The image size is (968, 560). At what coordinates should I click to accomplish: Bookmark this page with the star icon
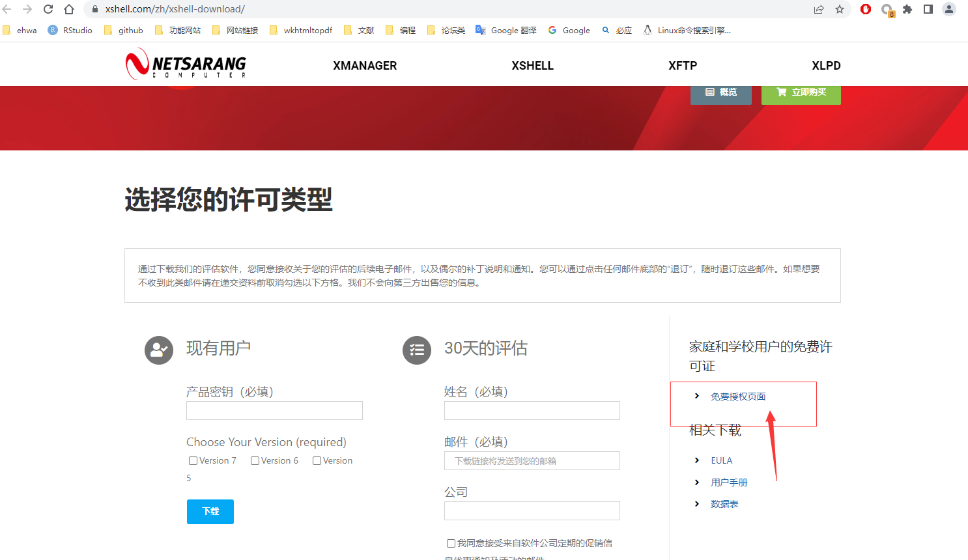click(x=840, y=9)
